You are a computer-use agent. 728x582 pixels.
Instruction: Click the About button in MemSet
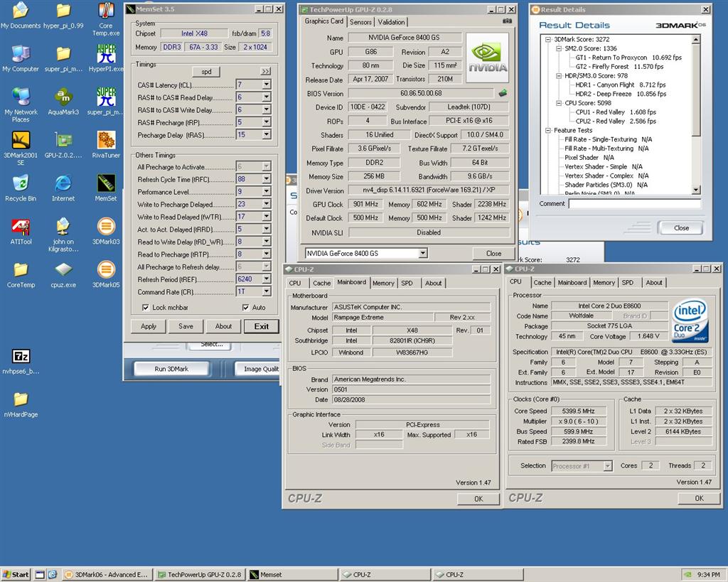tap(223, 326)
